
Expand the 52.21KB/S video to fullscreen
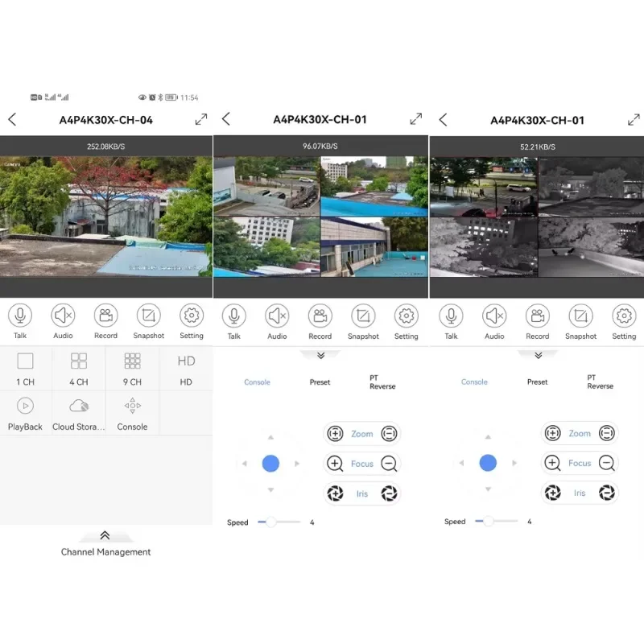click(x=634, y=120)
